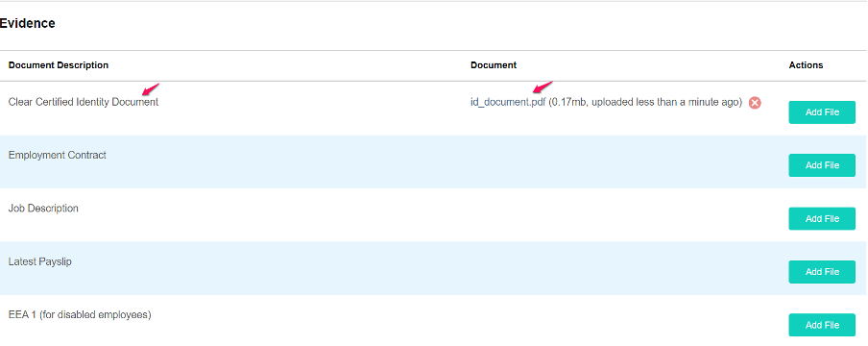
Task: Add file for Latest Payslip row
Action: click(822, 272)
